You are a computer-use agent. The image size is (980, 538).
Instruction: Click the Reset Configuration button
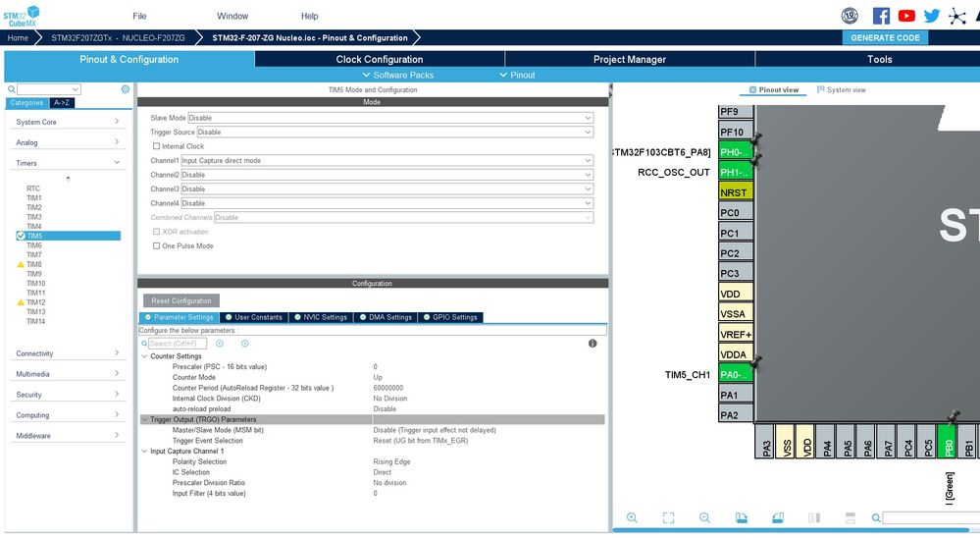point(181,300)
